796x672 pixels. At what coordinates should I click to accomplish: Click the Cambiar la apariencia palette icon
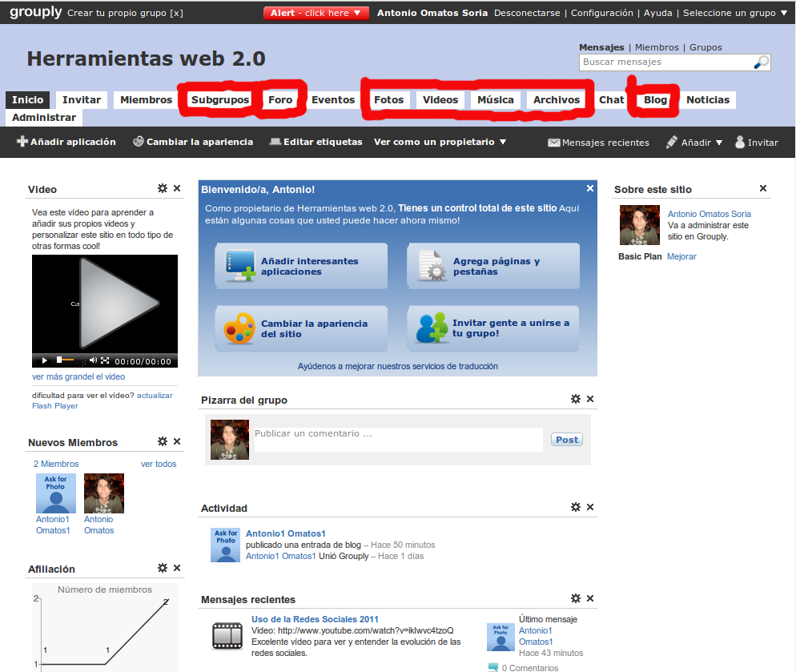(138, 141)
